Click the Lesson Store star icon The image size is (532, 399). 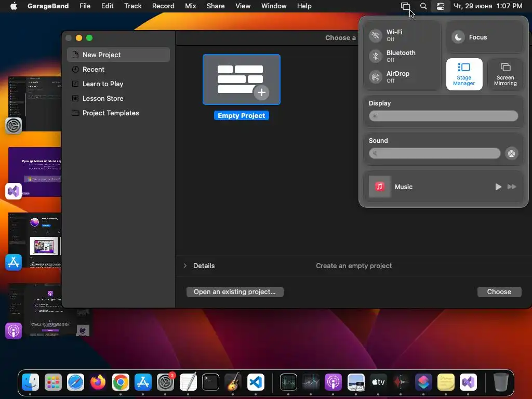pyautogui.click(x=75, y=98)
